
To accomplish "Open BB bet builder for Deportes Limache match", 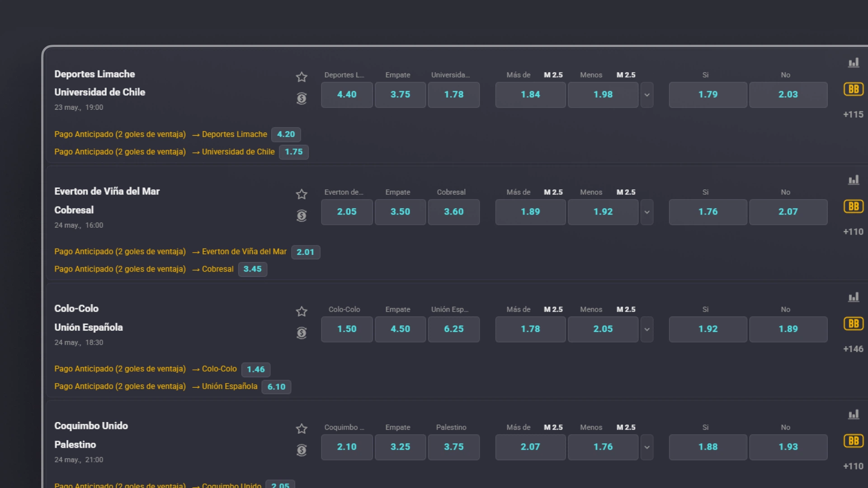I will [854, 89].
